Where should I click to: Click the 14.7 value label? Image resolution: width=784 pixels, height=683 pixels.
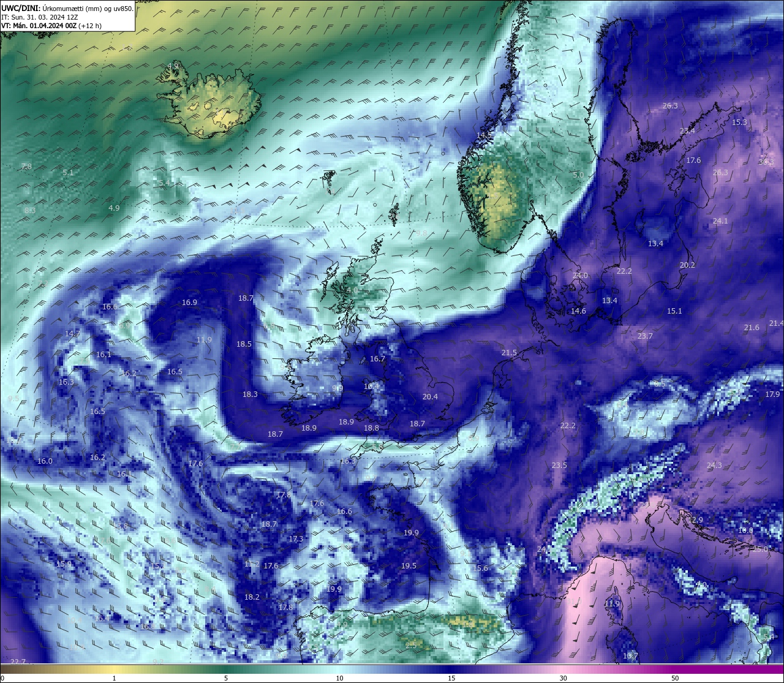coord(72,333)
